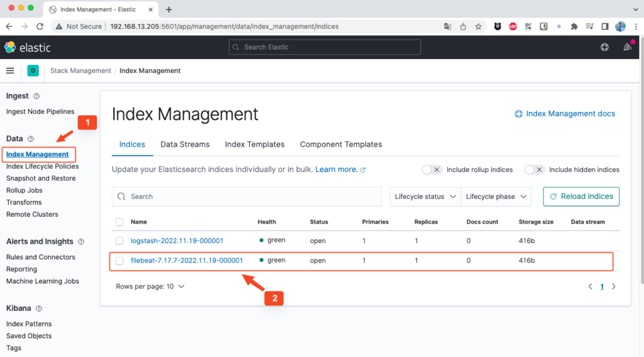Open Ingest Node Pipelines in sidebar
The width and height of the screenshot is (644, 357).
(40, 111)
